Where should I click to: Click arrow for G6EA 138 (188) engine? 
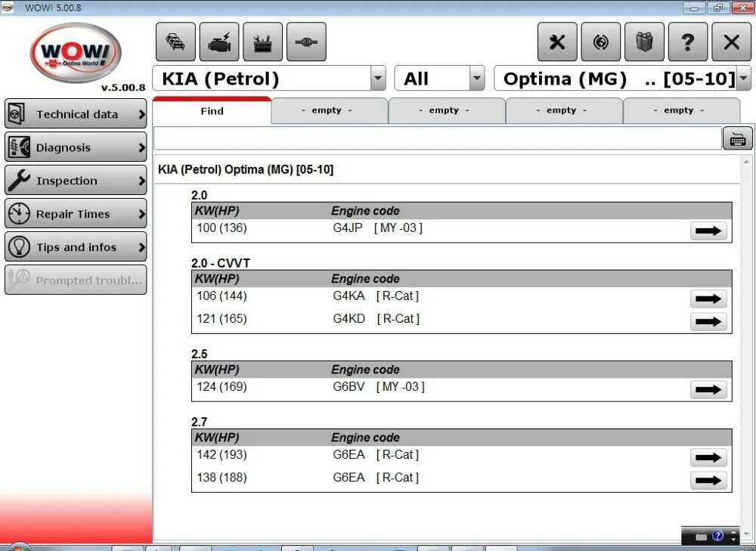708,480
